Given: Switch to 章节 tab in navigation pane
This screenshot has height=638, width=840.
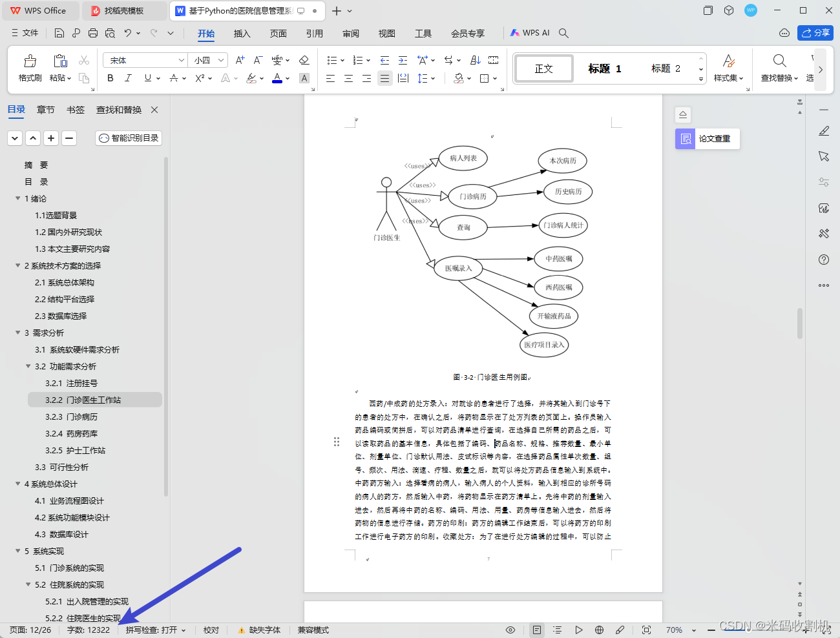Looking at the screenshot, I should (x=45, y=110).
